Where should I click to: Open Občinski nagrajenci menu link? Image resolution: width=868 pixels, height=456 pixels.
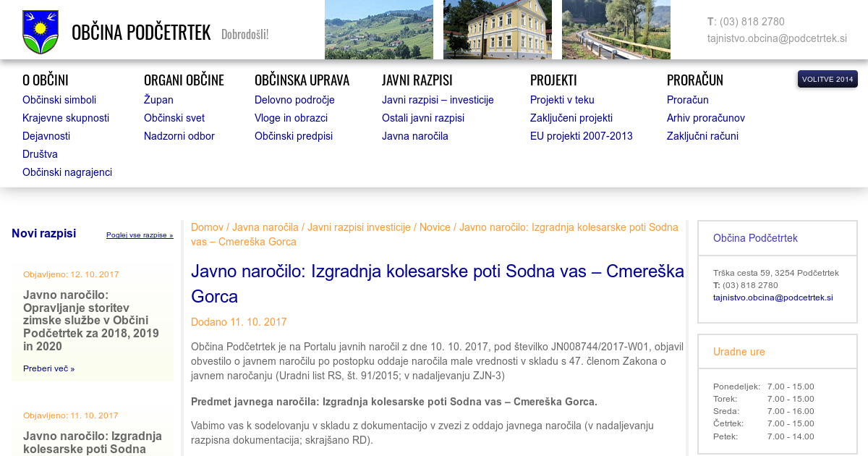[x=67, y=172]
